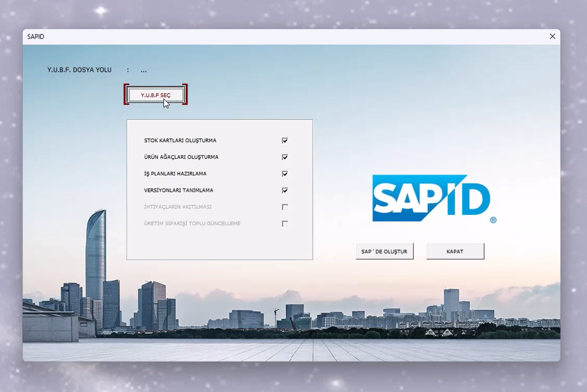587x392 pixels.
Task: Select the SAPID title bar text
Action: 34,36
